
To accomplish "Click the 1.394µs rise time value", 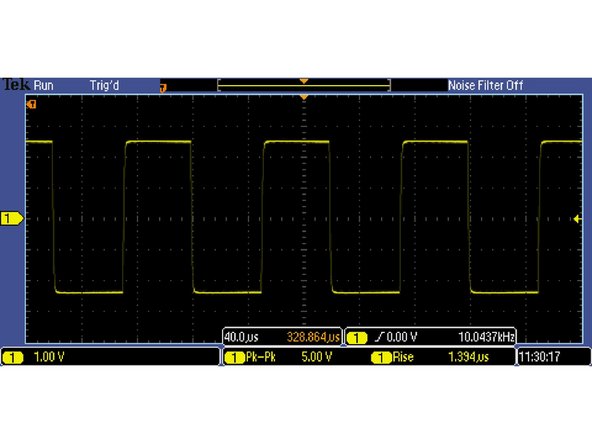I will click(x=468, y=357).
